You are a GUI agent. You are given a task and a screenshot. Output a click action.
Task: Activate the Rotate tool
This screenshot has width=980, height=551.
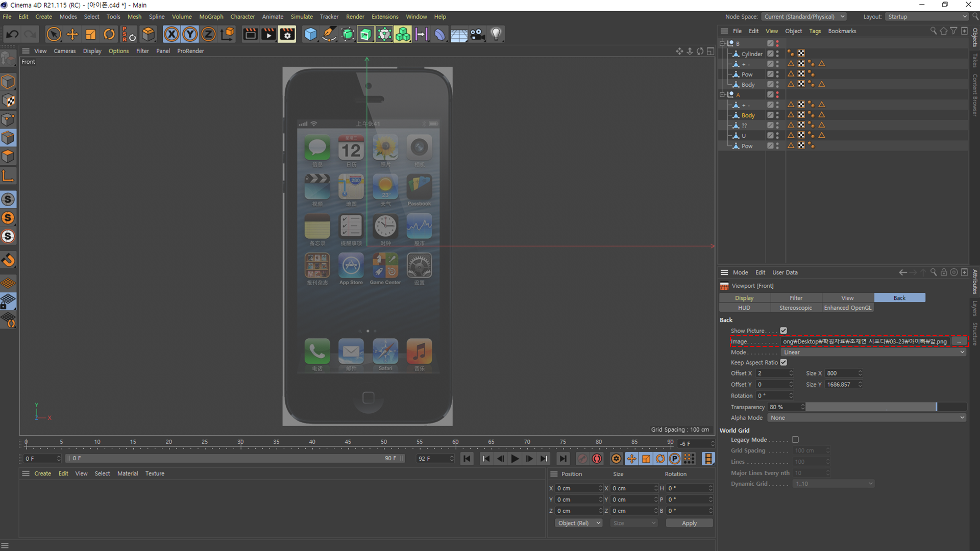tap(109, 34)
